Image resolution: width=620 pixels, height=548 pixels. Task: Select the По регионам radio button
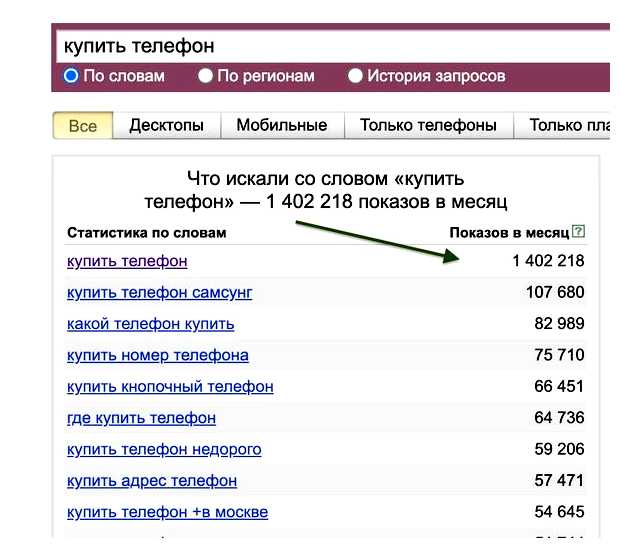point(205,75)
